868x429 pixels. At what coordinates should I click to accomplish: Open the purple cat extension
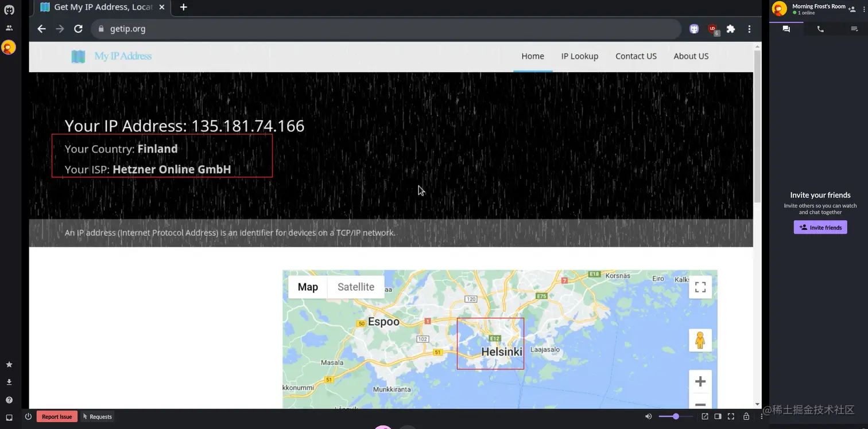coord(694,29)
